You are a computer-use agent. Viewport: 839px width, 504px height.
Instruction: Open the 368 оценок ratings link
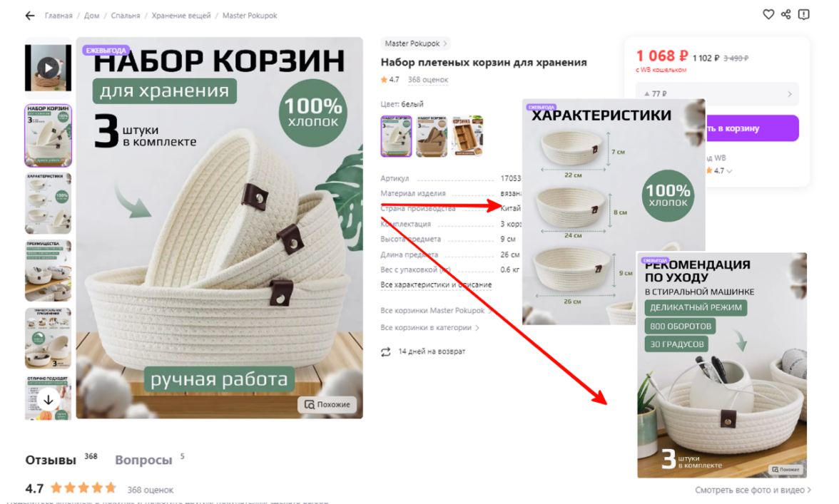coord(428,80)
